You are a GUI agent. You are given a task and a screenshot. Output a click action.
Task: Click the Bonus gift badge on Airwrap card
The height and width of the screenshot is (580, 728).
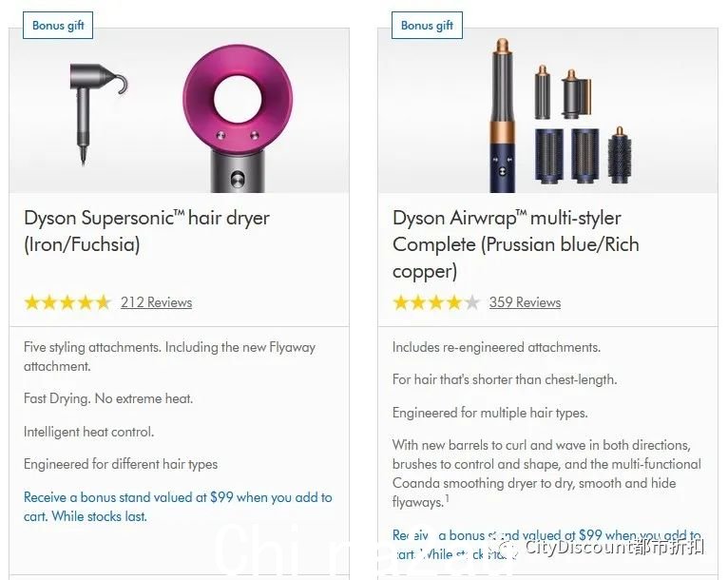click(x=427, y=26)
